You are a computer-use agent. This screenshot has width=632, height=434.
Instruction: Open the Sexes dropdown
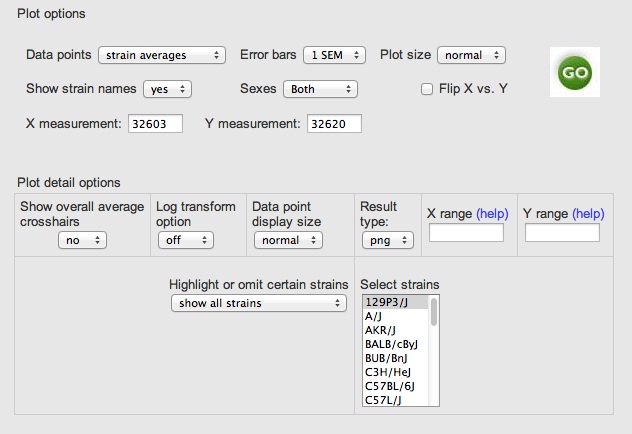coord(320,89)
